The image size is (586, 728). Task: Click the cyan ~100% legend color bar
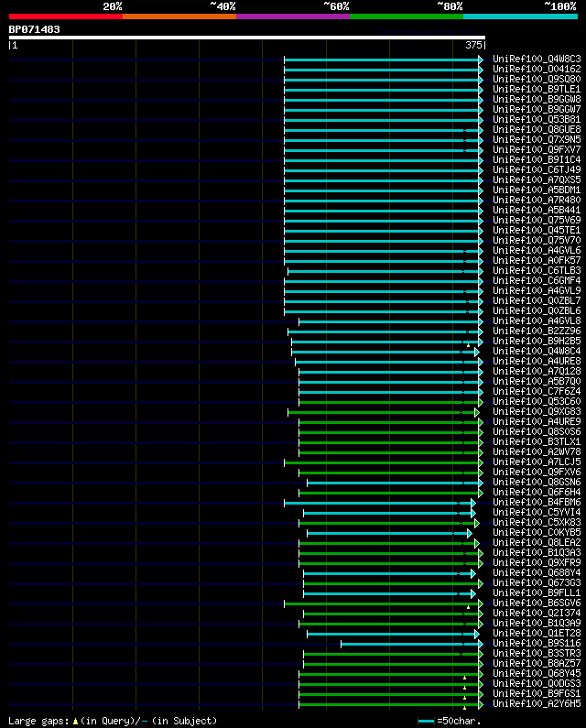coord(520,16)
